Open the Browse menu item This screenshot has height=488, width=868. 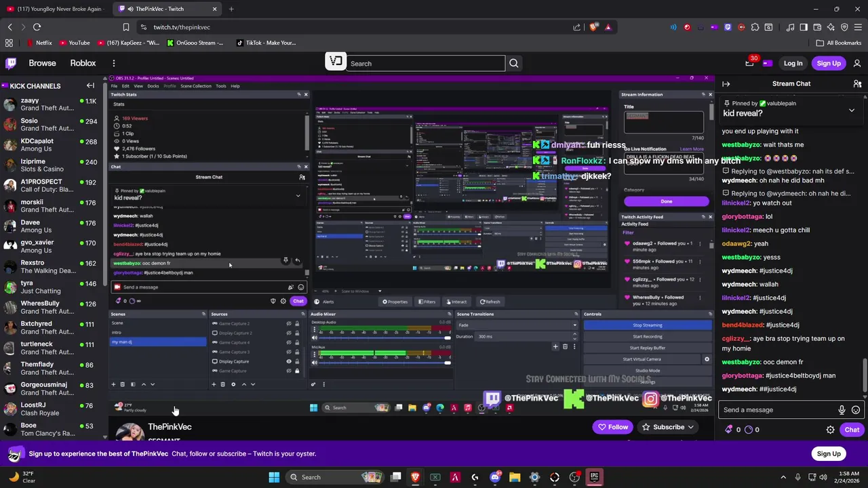click(42, 63)
